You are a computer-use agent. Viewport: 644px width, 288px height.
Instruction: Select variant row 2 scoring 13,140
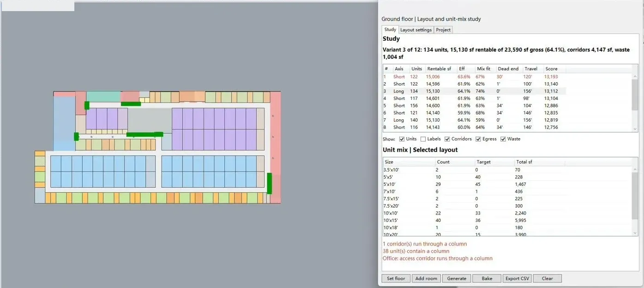click(475, 84)
